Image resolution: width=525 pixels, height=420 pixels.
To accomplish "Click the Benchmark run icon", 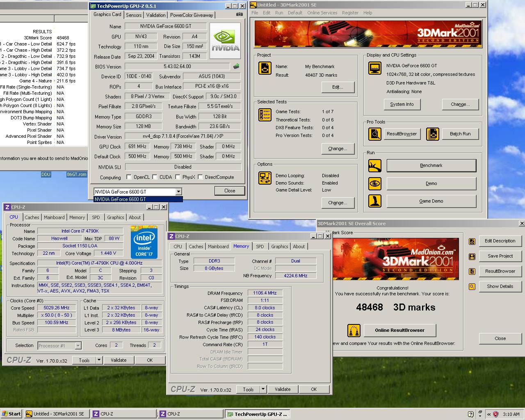I will 374,166.
